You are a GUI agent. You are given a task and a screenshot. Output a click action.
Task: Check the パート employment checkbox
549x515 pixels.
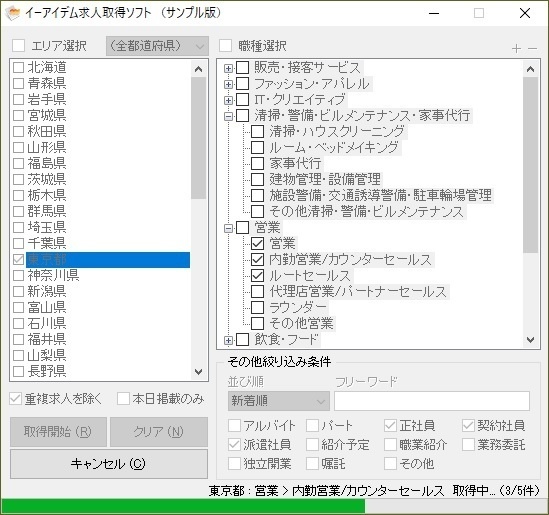coord(312,426)
